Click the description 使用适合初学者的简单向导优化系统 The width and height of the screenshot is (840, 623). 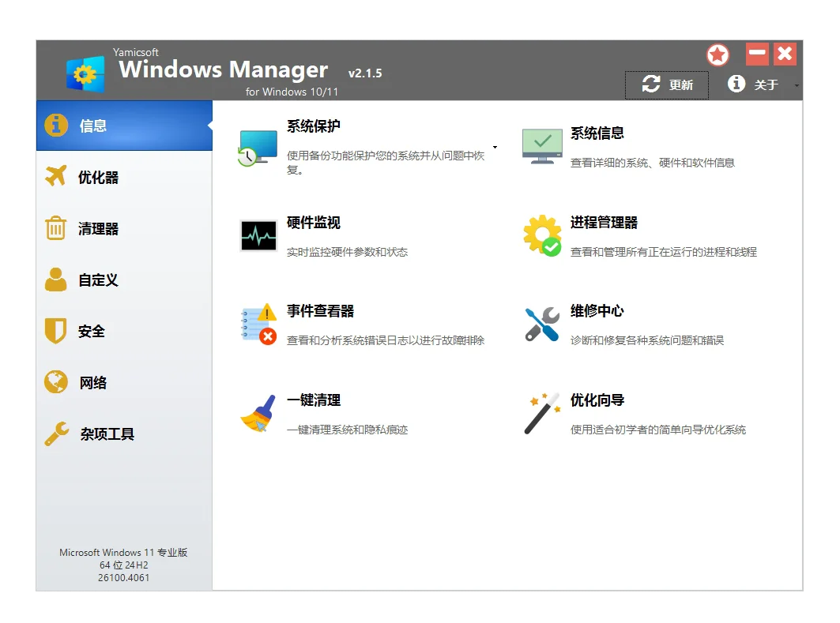[658, 430]
